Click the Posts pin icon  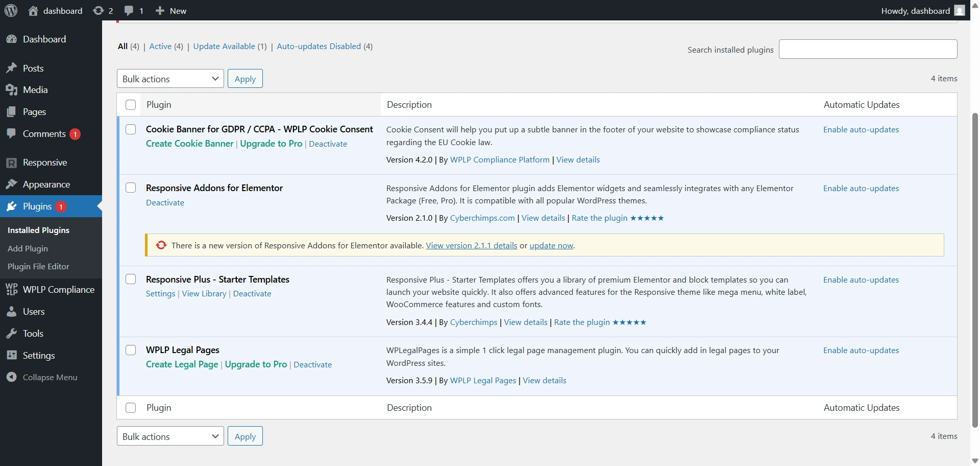click(x=12, y=68)
